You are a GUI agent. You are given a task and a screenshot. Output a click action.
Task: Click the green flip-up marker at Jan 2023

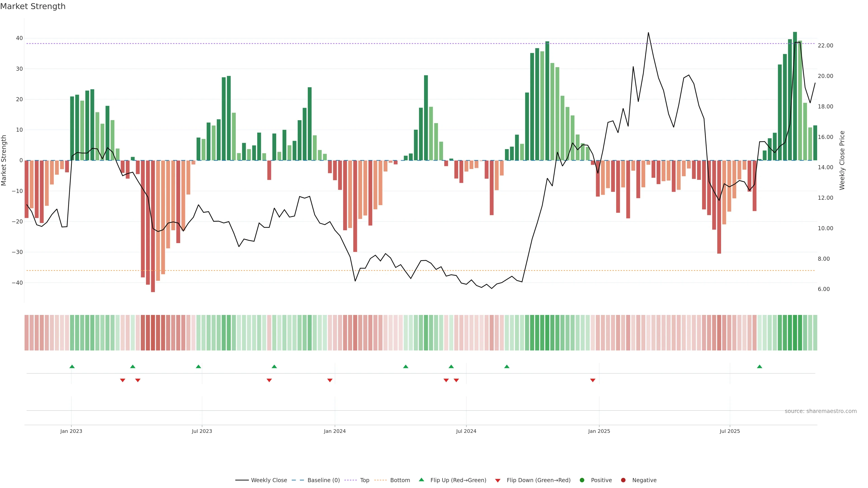point(72,366)
